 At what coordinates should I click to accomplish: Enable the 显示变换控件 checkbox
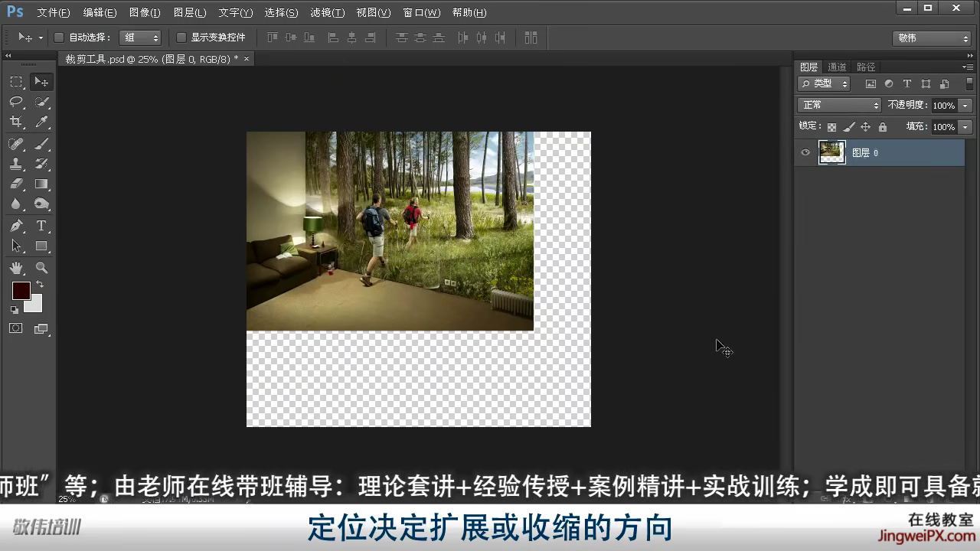pos(181,37)
